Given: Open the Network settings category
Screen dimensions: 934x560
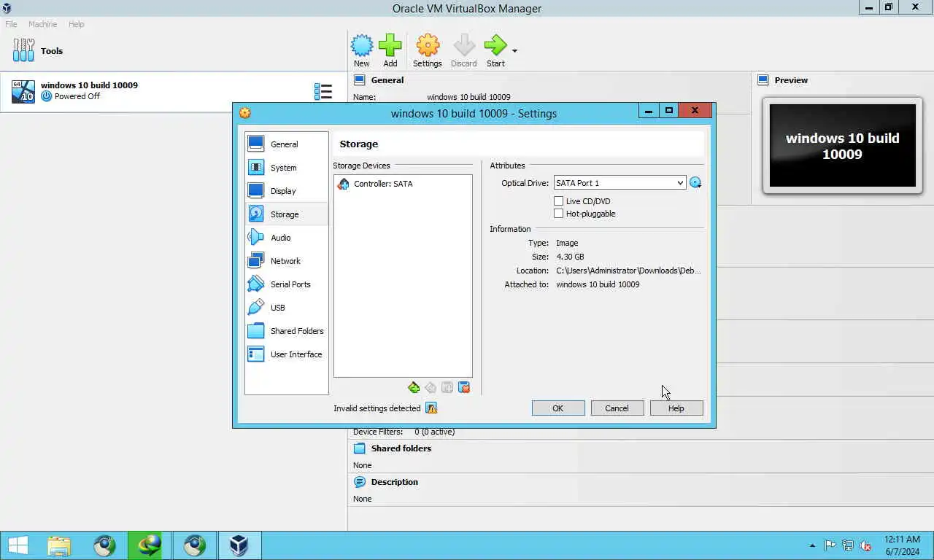Looking at the screenshot, I should click(286, 261).
